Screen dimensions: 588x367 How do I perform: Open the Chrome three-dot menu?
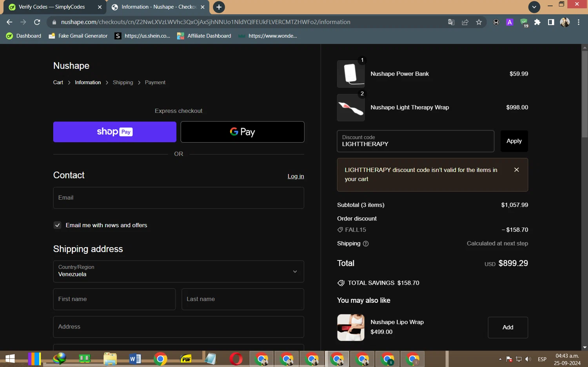coord(579,22)
